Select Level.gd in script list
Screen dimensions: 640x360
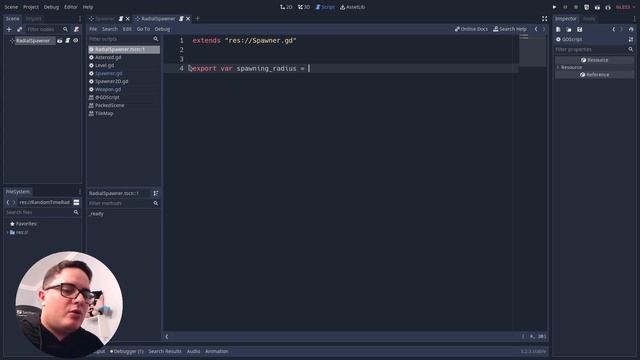tap(104, 65)
